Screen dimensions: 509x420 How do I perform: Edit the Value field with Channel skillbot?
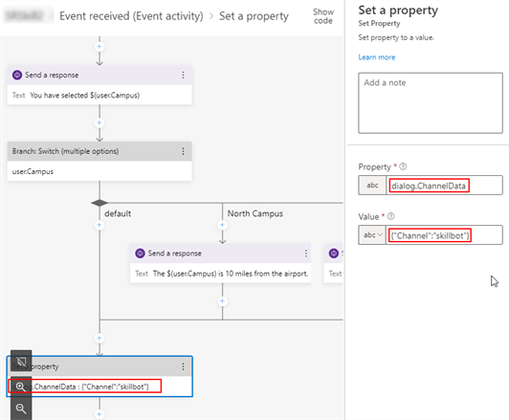(x=444, y=235)
